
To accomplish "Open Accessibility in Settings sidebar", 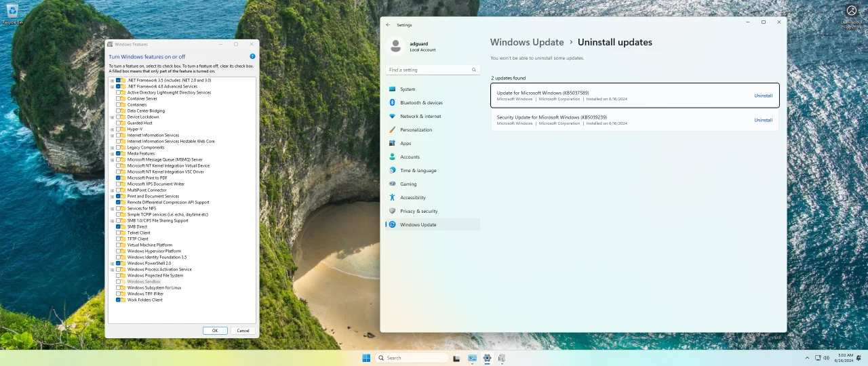I will click(433, 198).
